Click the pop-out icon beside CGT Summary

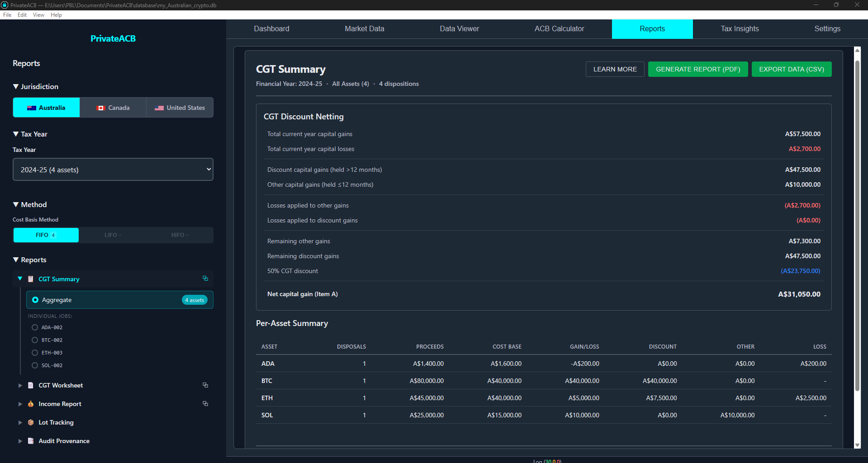205,279
